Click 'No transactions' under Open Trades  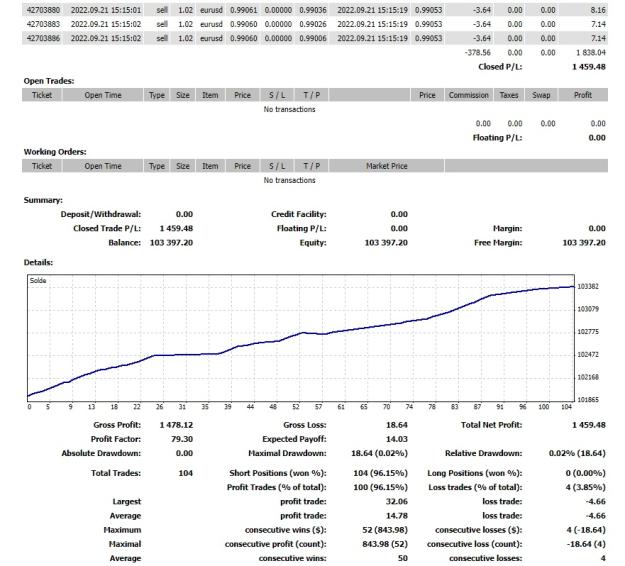[289, 109]
